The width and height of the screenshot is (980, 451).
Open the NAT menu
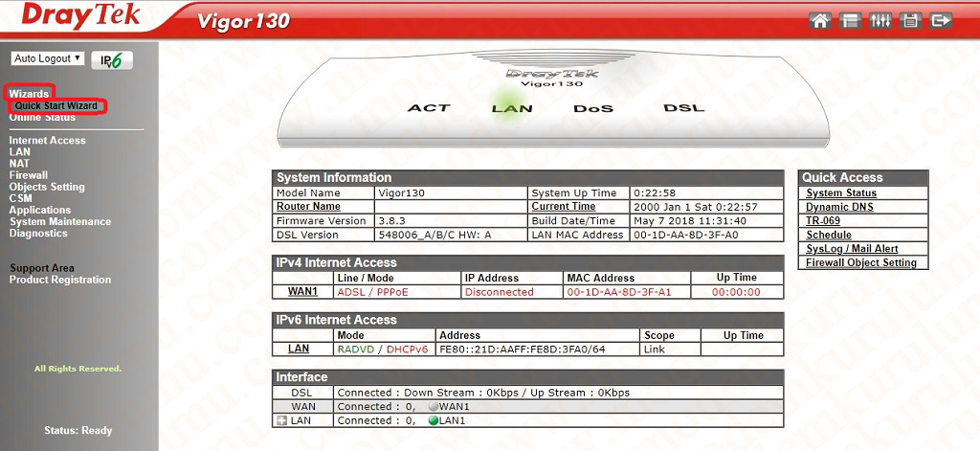[19, 164]
